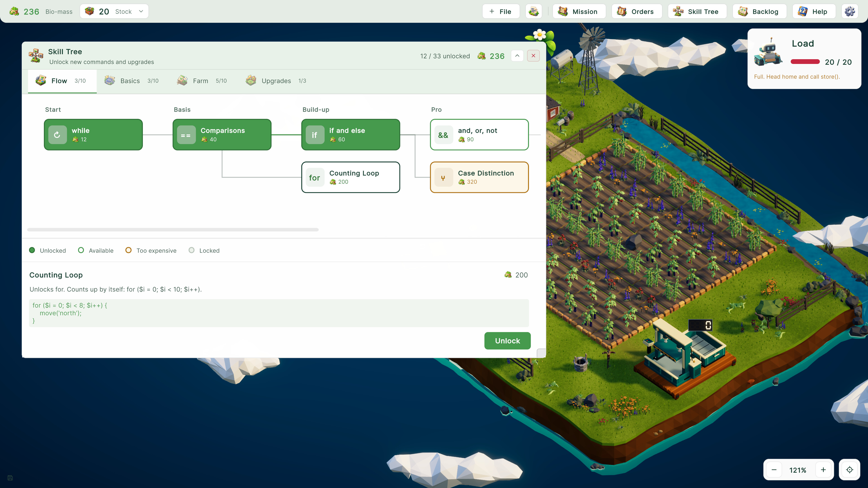The height and width of the screenshot is (488, 868).
Task: Switch to the Farm tab
Action: (202, 81)
